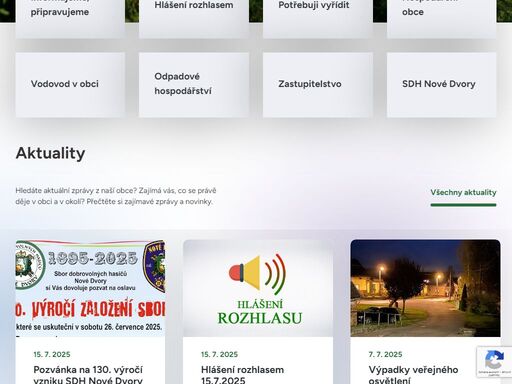Screen dimensions: 512x384
Task: Click the Informujeme, připravujeme tile
Action: point(70,17)
